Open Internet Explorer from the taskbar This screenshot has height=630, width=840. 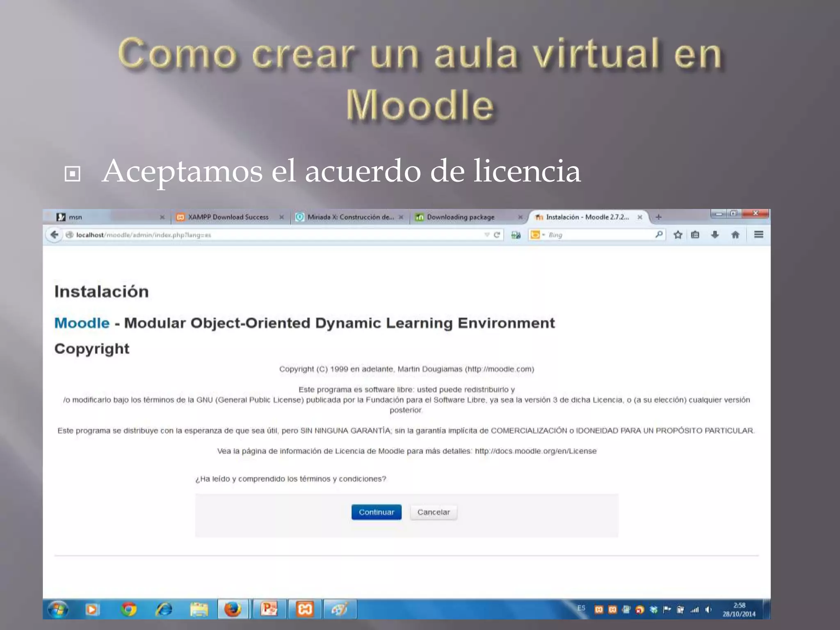click(x=164, y=609)
